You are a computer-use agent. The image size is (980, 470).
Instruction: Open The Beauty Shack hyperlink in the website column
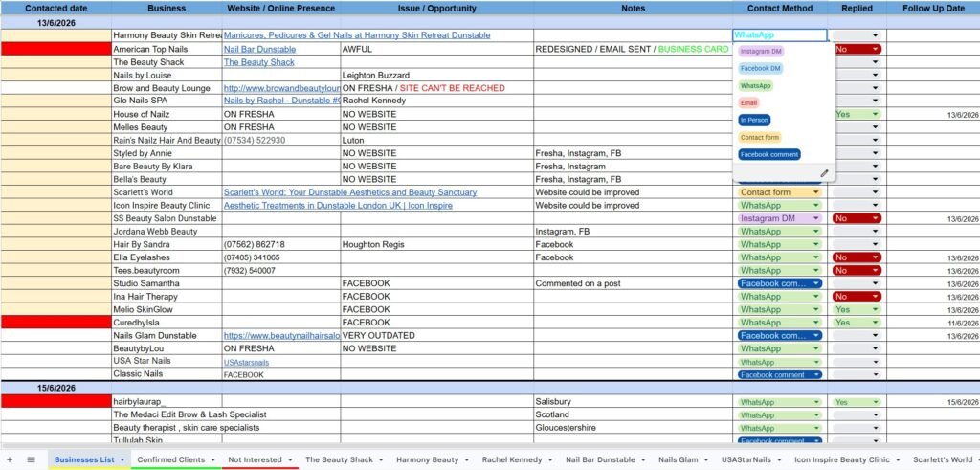tap(258, 62)
